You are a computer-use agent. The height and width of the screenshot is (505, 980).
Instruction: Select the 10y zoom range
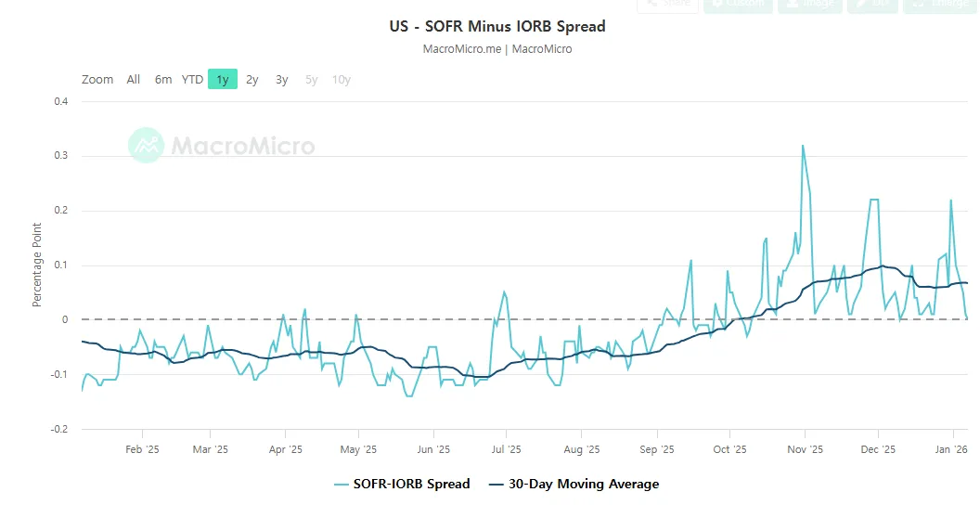[341, 80]
